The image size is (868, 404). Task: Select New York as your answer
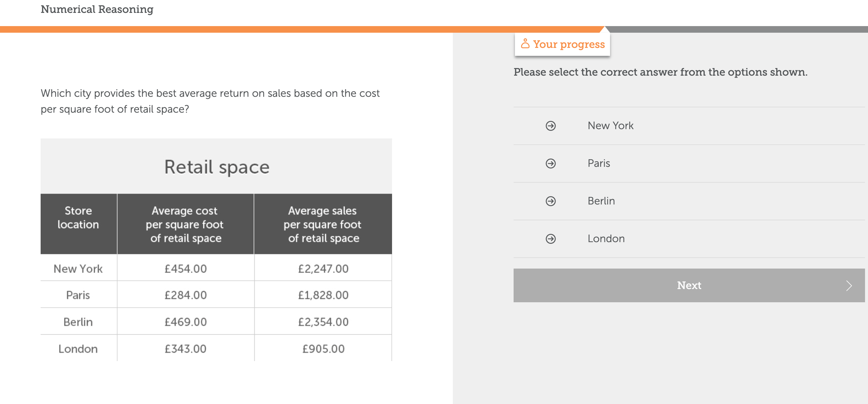click(610, 126)
